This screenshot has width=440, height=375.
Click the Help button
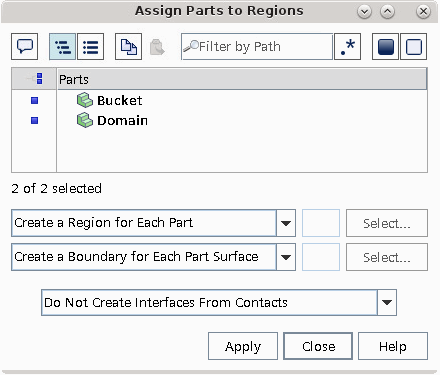393,346
